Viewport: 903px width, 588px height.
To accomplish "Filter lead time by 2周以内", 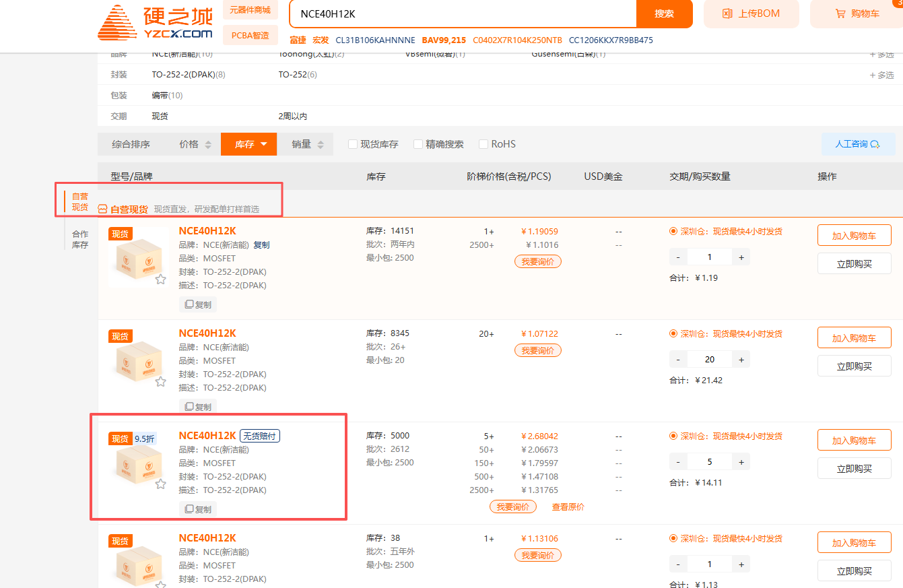I will click(293, 117).
